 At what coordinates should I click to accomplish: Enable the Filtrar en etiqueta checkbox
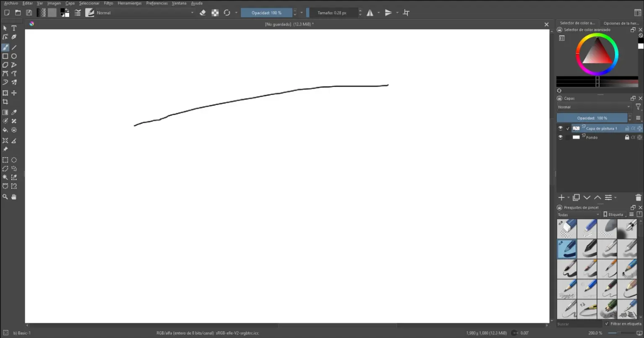point(607,324)
